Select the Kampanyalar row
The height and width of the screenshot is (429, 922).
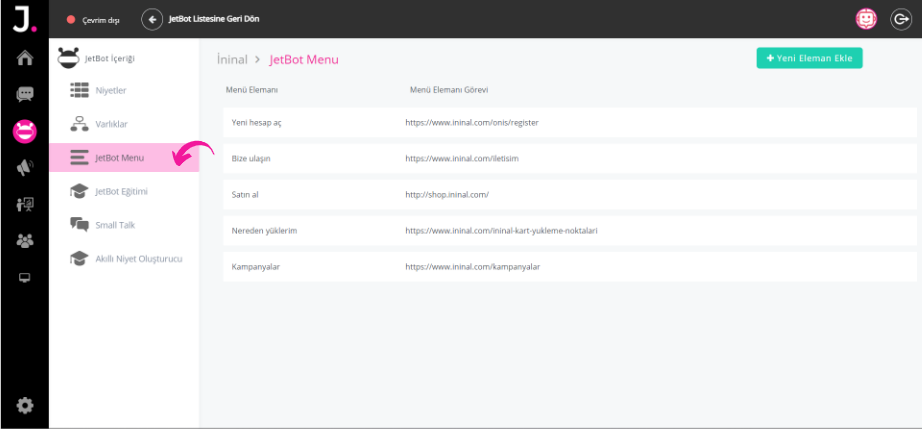click(570, 266)
